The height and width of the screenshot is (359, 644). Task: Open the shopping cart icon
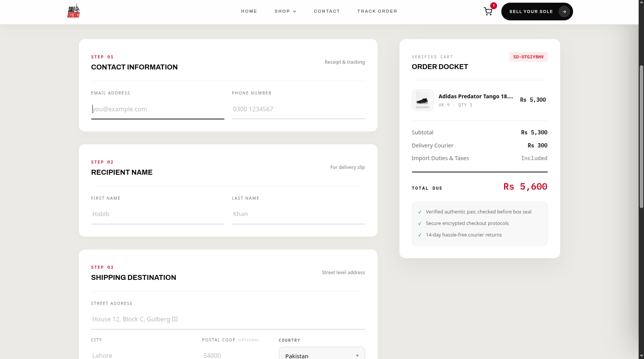488,12
